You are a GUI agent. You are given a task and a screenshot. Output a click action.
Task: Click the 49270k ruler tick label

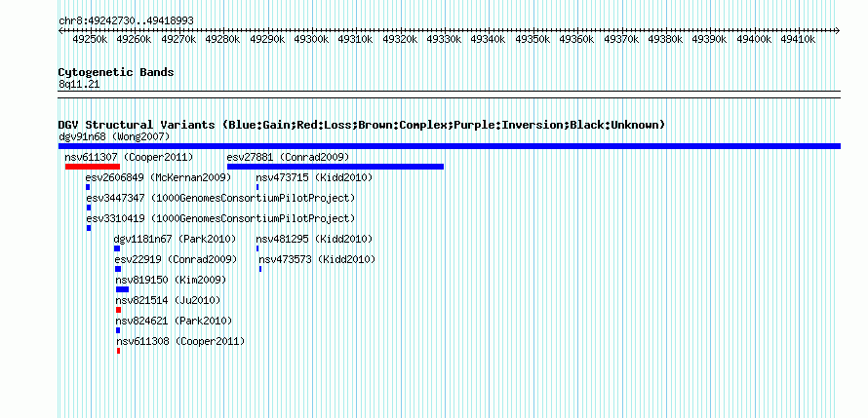(x=178, y=40)
